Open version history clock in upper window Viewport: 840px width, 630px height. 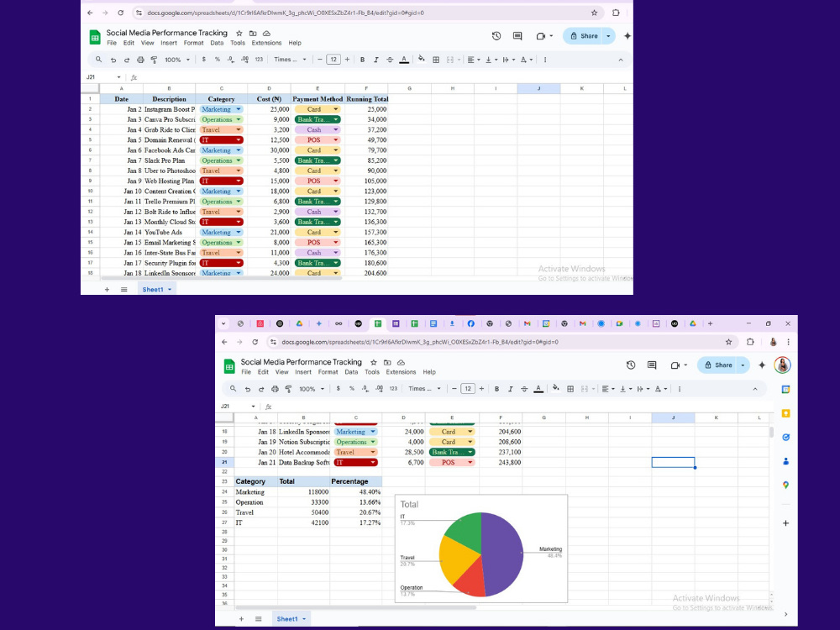click(496, 36)
